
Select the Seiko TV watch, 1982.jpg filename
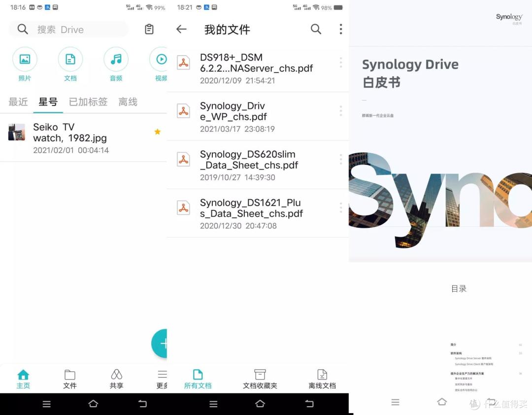click(x=70, y=133)
